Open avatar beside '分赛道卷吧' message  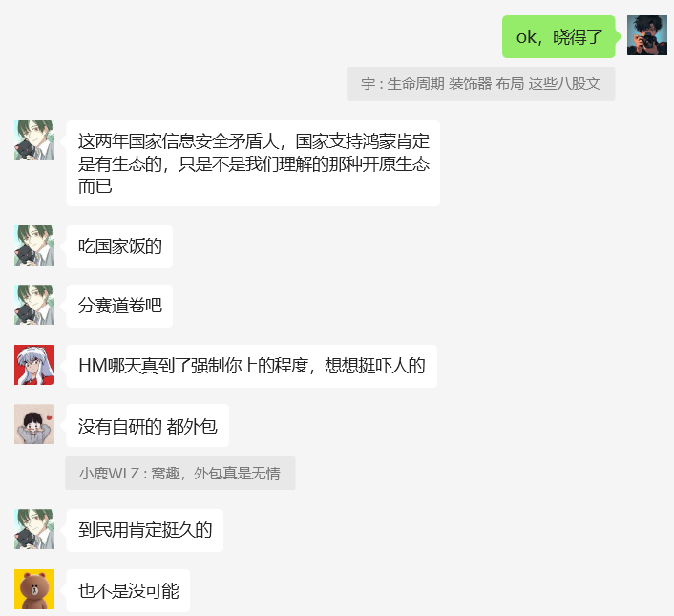tap(34, 305)
